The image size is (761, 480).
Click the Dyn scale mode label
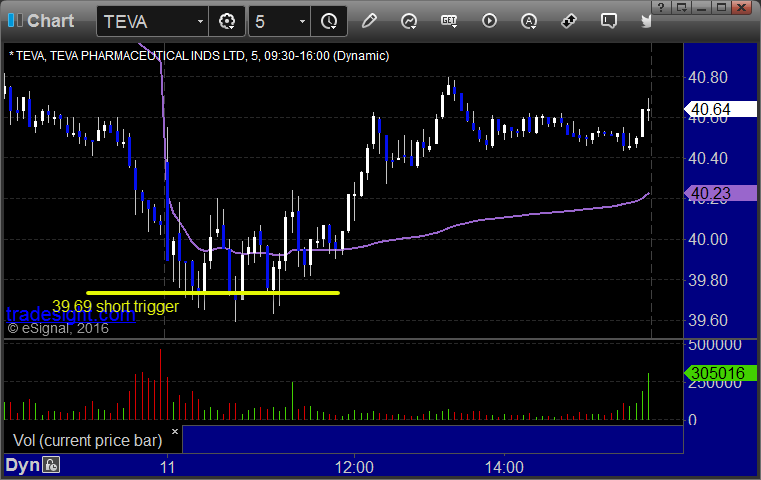22,465
